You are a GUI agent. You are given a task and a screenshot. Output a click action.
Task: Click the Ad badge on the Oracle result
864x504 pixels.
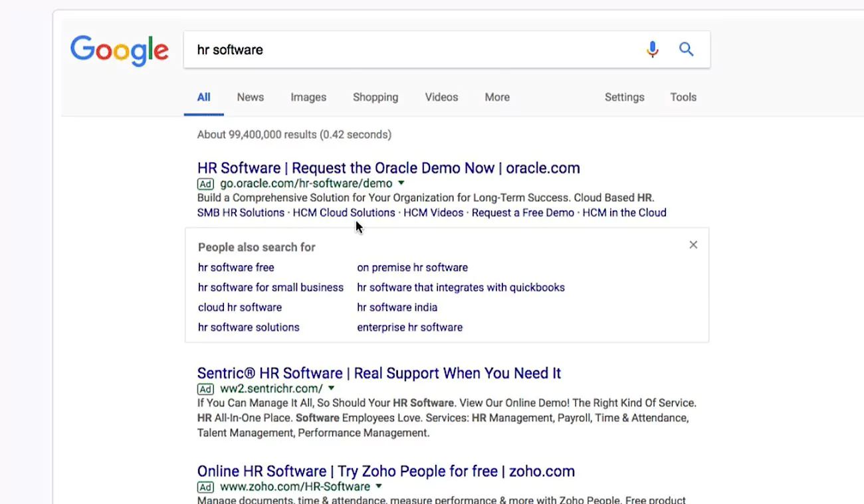pos(205,184)
